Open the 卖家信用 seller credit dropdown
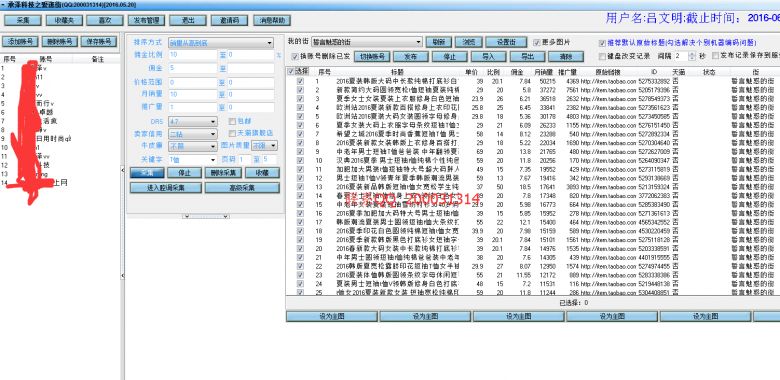The height and width of the screenshot is (380, 780). click(x=193, y=134)
